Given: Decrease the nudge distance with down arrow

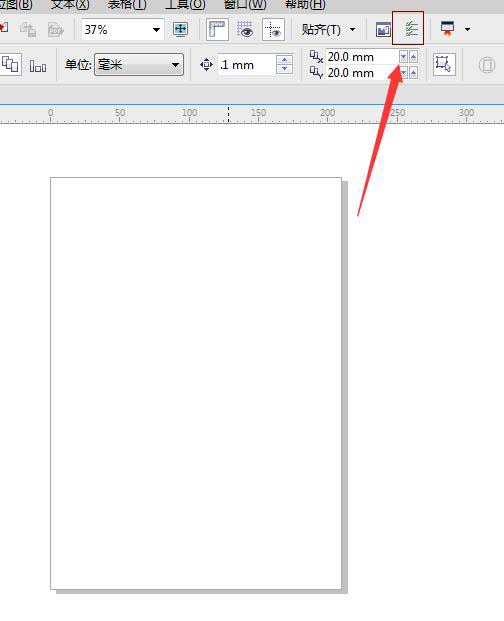Looking at the screenshot, I should click(x=284, y=69).
